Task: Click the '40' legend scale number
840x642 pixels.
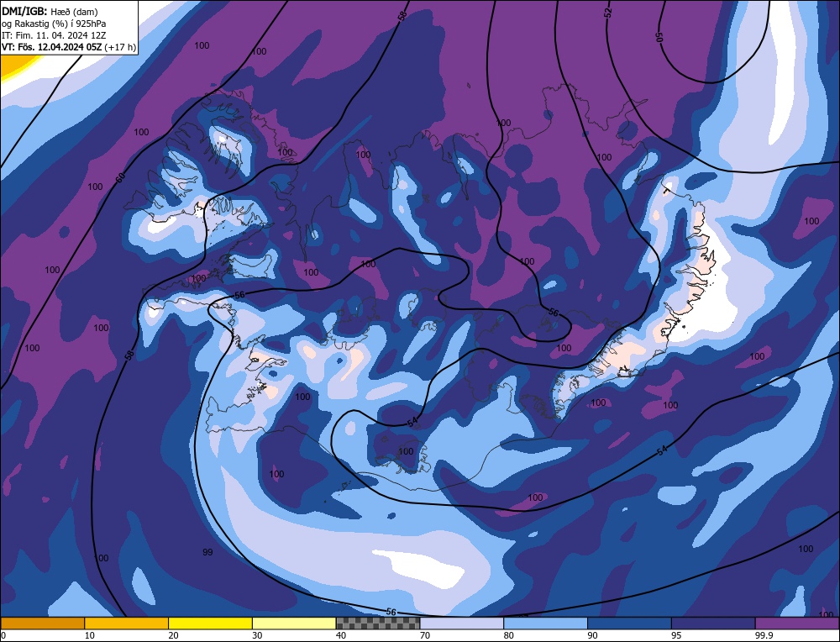Action: (341, 635)
